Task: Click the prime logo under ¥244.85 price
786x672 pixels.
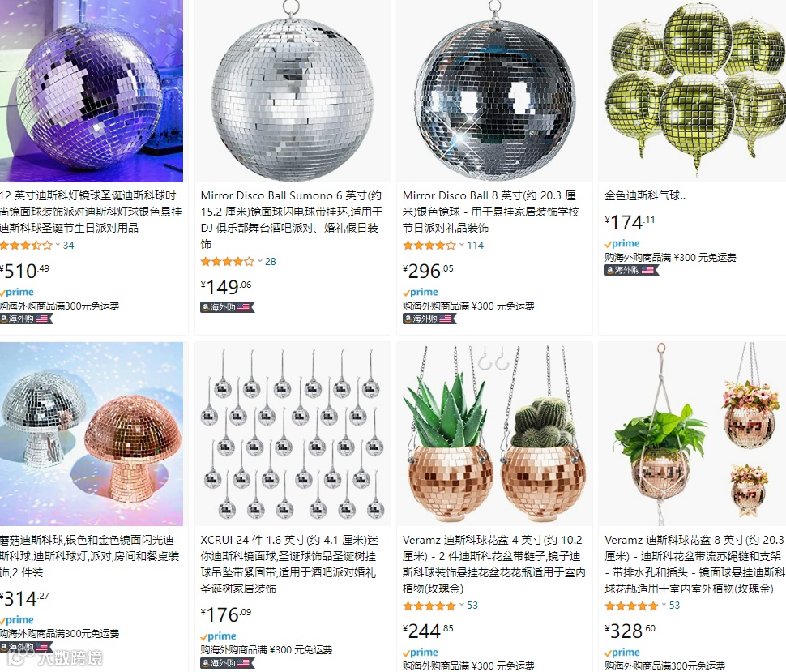Action: (x=420, y=653)
